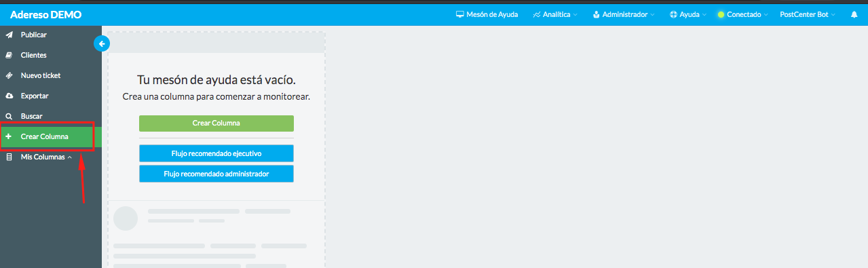This screenshot has height=268, width=868.
Task: Open notifications with the bell icon
Action: coord(854,14)
